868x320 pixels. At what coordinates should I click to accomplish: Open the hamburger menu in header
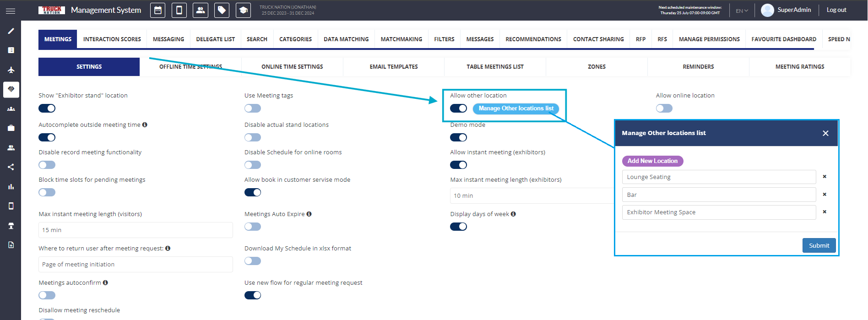coord(11,11)
